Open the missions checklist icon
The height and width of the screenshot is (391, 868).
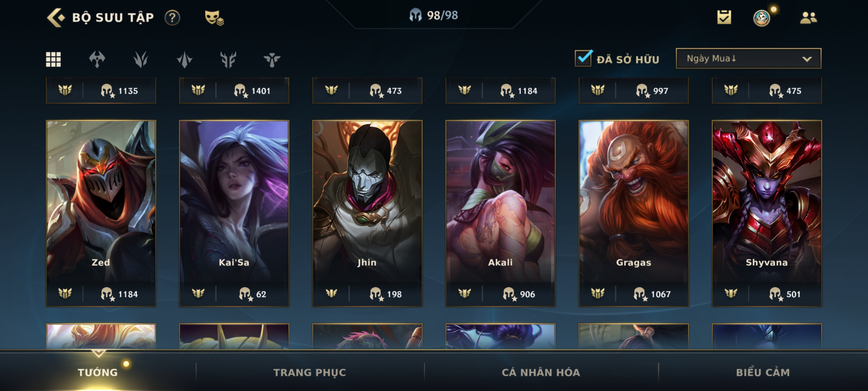click(724, 17)
